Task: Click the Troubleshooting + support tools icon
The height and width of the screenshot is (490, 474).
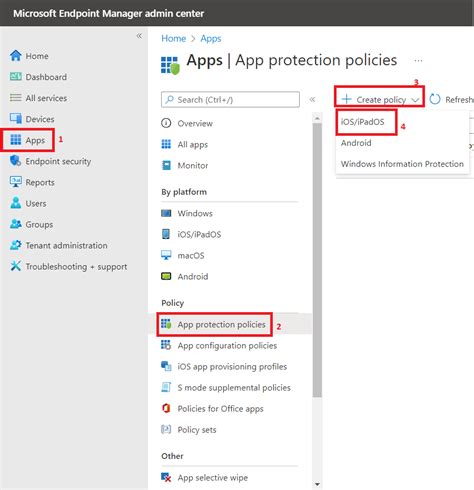Action: coord(16,266)
